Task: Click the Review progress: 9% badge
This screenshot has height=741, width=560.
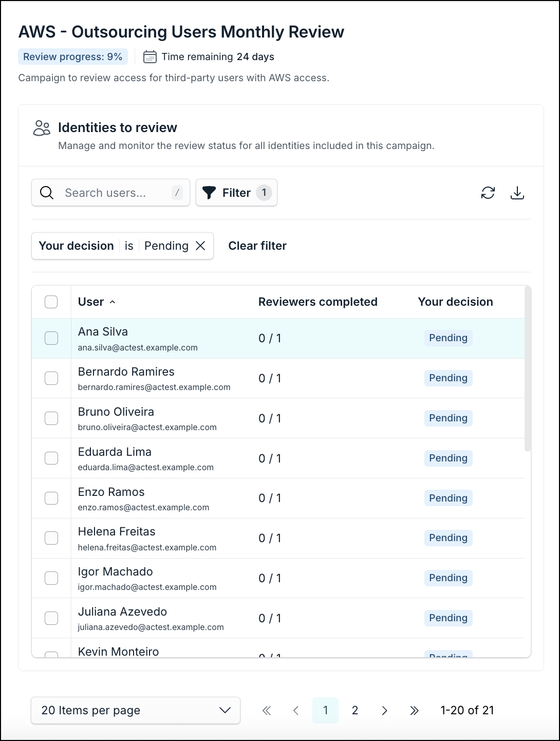Action: coord(73,57)
